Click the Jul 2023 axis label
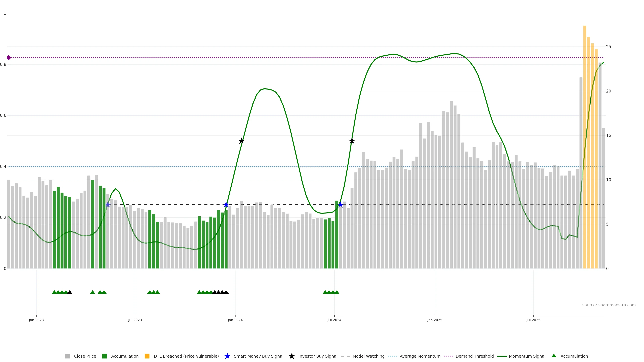 tap(135, 320)
